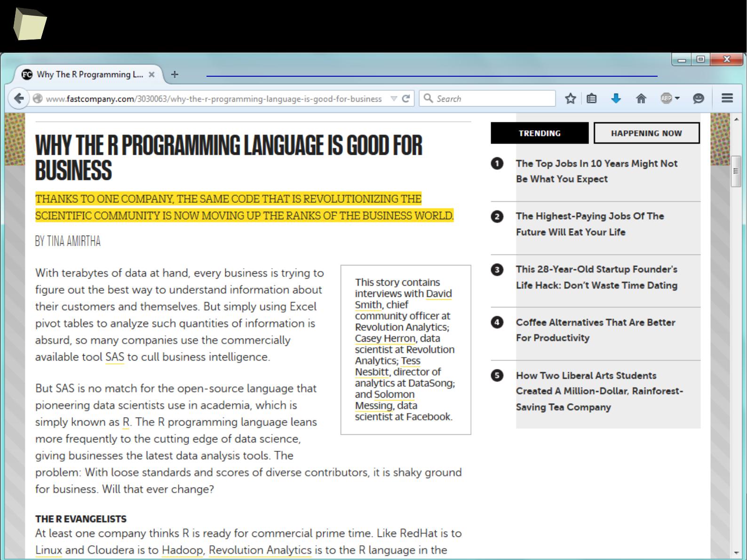This screenshot has height=560, width=747.
Task: Click the BY TINA AMIRTHA byline
Action: pos(68,241)
